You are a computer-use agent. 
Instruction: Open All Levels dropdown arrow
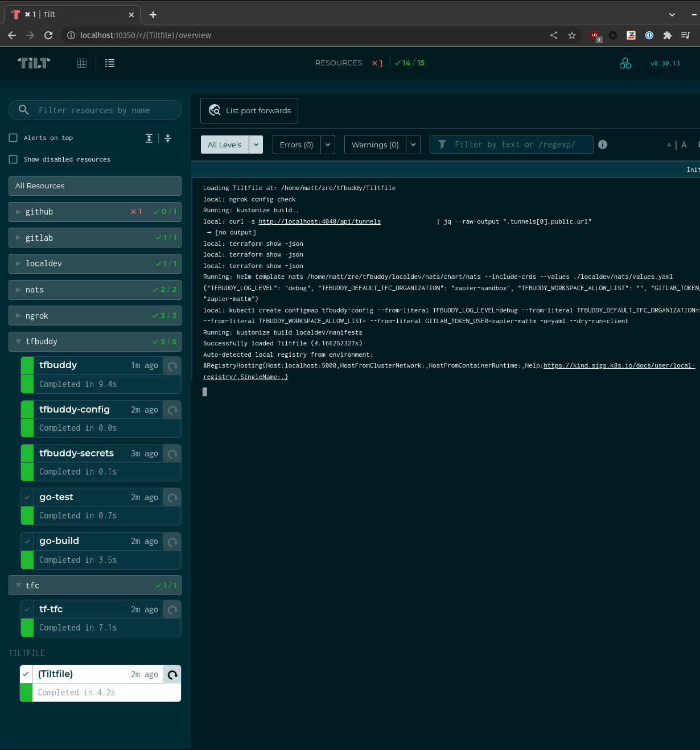click(x=256, y=145)
